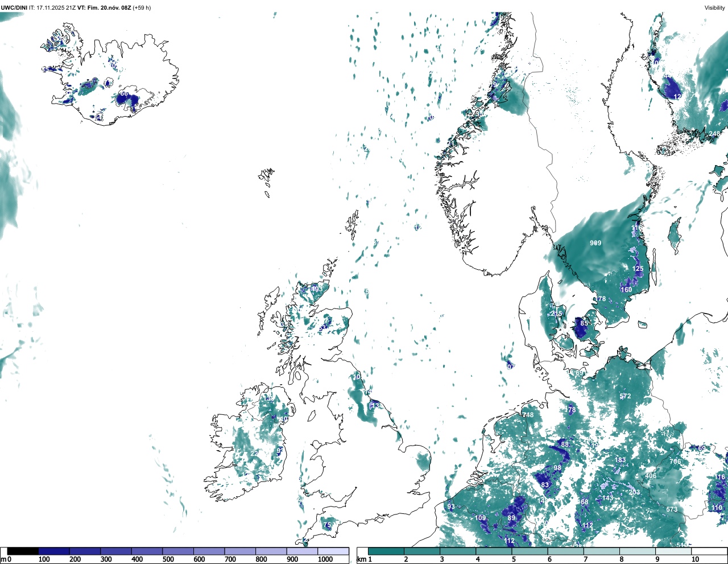
Task: Click the 406 value over Czech area
Action: (651, 476)
